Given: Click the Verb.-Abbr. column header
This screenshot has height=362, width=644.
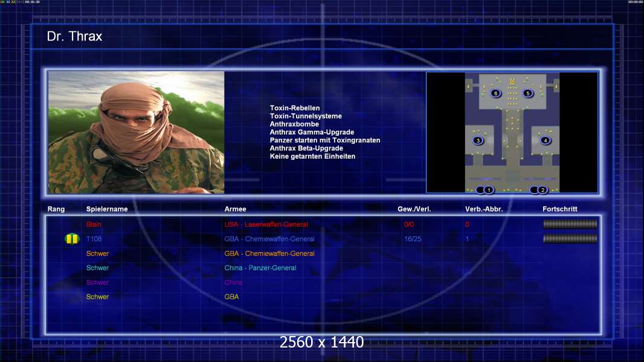Looking at the screenshot, I should pos(484,209).
